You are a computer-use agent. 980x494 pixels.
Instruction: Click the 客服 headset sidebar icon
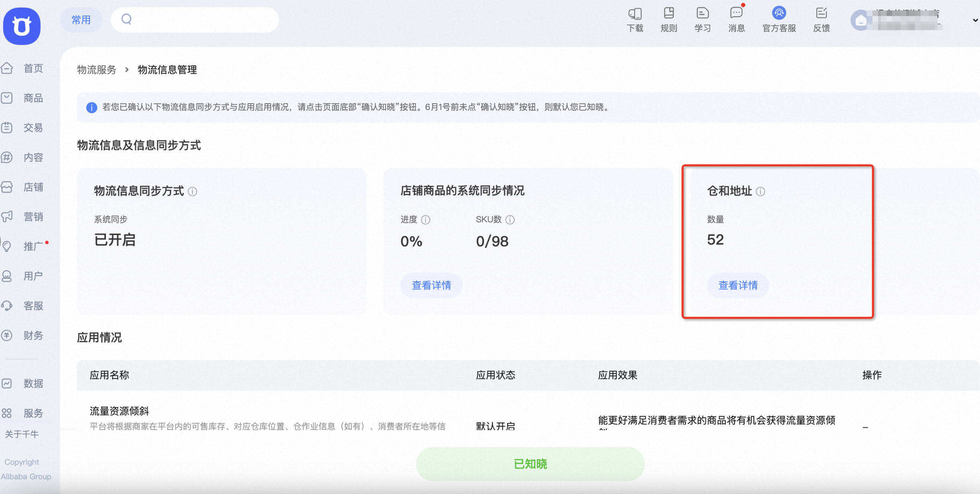pos(7,306)
